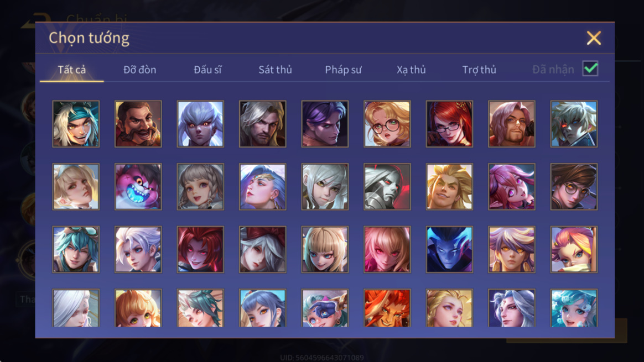The height and width of the screenshot is (362, 644).
Task: Show the Sát thủ hero category
Action: (x=275, y=70)
